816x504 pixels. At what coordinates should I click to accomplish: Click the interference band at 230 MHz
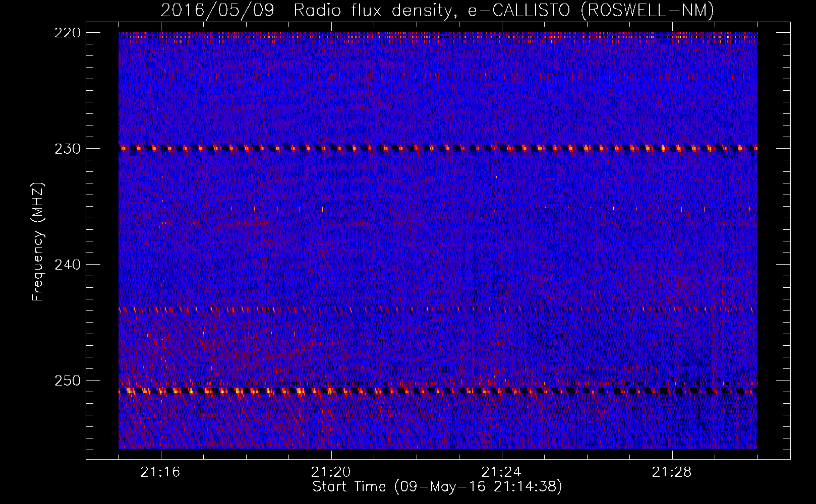click(x=438, y=148)
